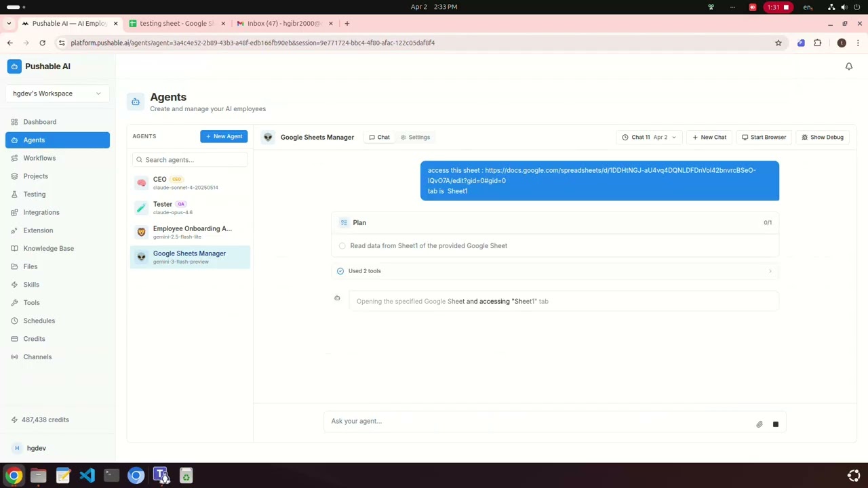The height and width of the screenshot is (488, 868).
Task: Click the Tools sidebar icon
Action: pyautogui.click(x=14, y=303)
